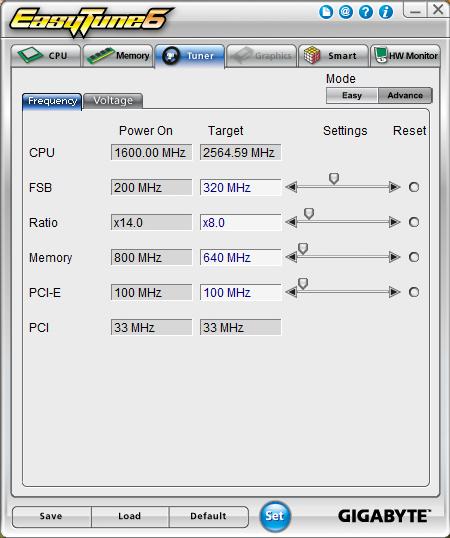This screenshot has height=538, width=450.
Task: Switch to the Memory tab
Action: (118, 56)
